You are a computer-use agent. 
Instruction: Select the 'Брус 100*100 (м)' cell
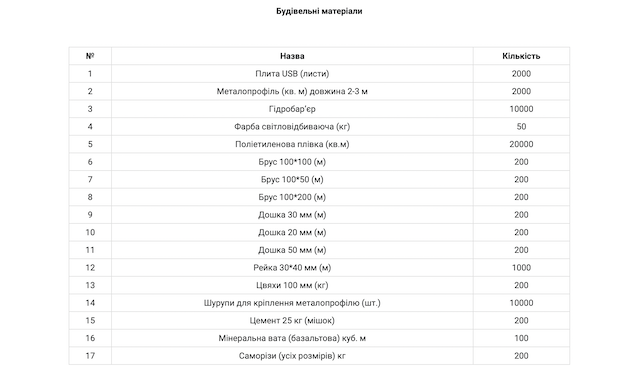click(292, 162)
